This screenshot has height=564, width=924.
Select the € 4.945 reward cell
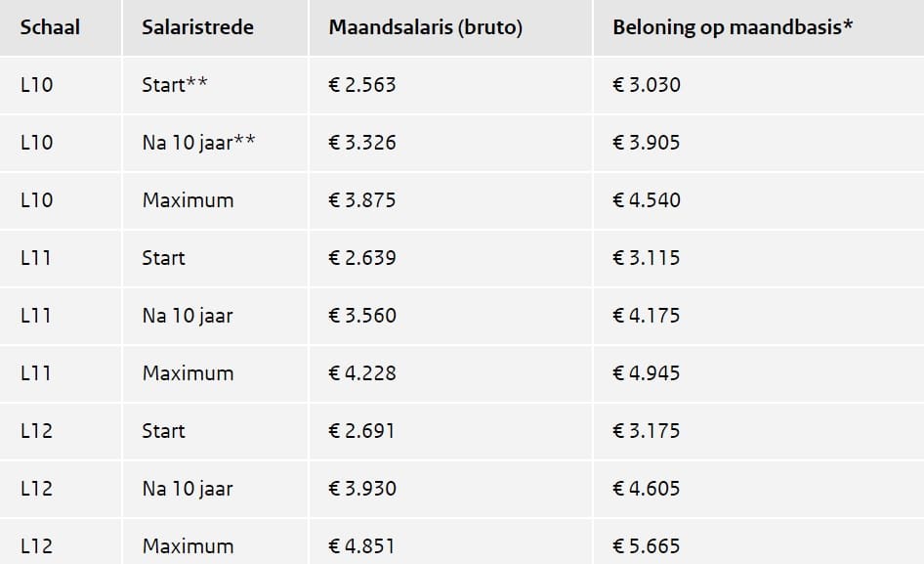[x=647, y=373]
